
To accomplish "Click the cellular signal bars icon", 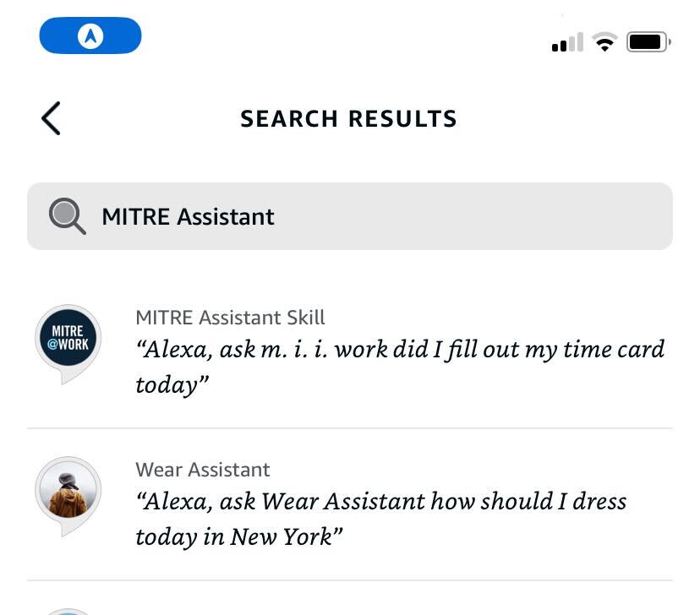I will [567, 42].
